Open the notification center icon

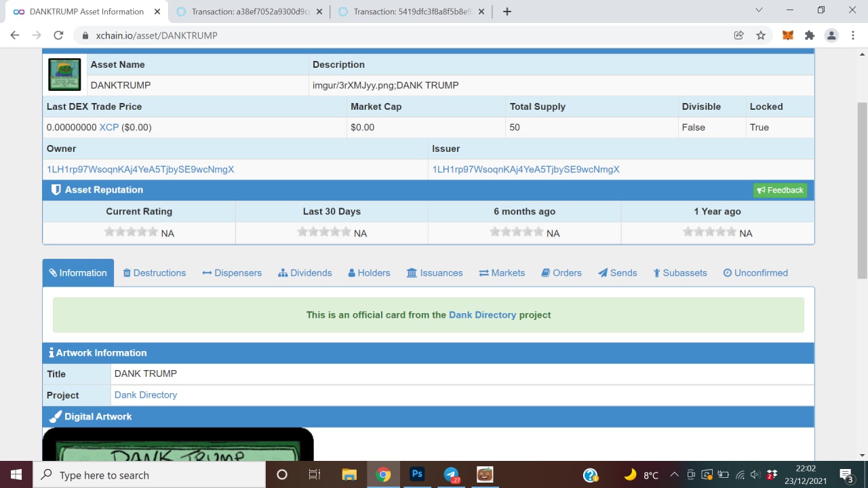tap(846, 475)
